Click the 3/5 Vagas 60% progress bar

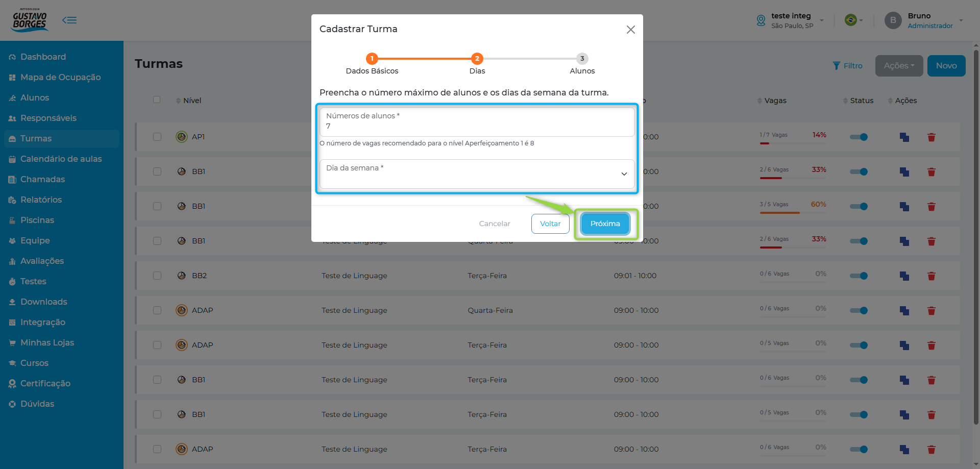[x=793, y=213]
